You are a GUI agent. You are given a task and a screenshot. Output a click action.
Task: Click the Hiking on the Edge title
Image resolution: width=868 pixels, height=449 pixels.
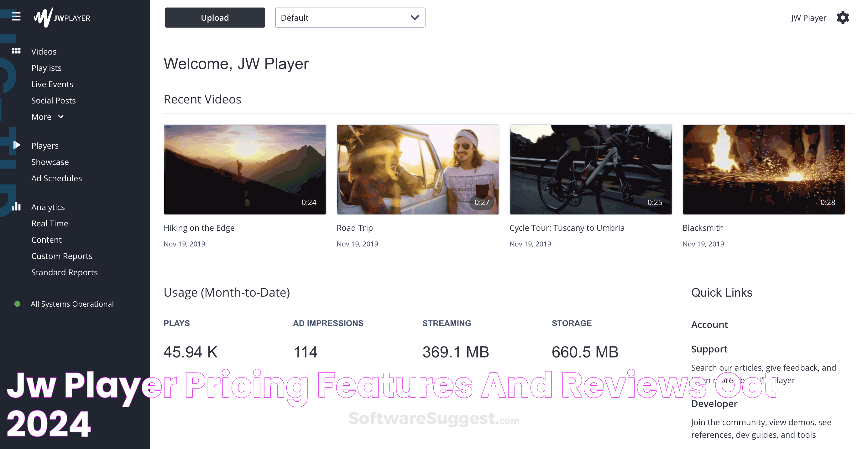point(199,228)
